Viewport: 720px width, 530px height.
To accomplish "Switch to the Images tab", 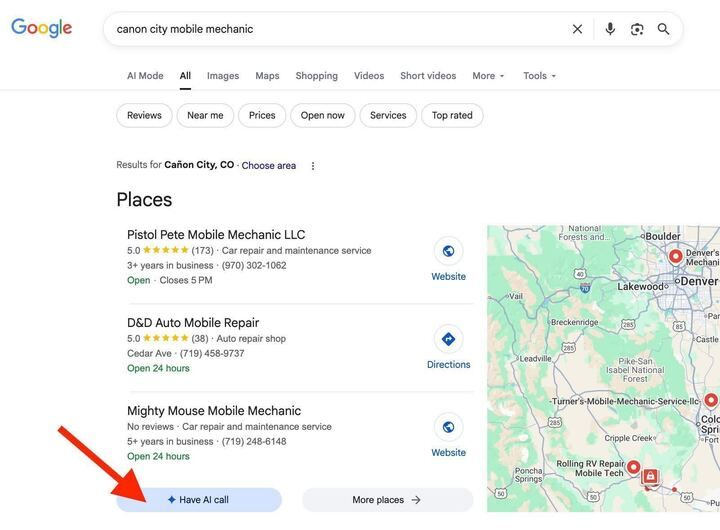I will 223,76.
